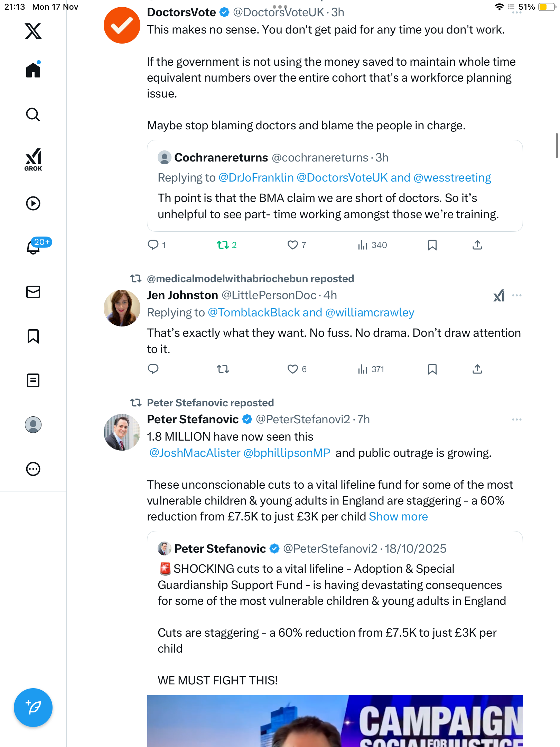Like the DoctorsVote post
The image size is (560, 747).
pyautogui.click(x=293, y=245)
